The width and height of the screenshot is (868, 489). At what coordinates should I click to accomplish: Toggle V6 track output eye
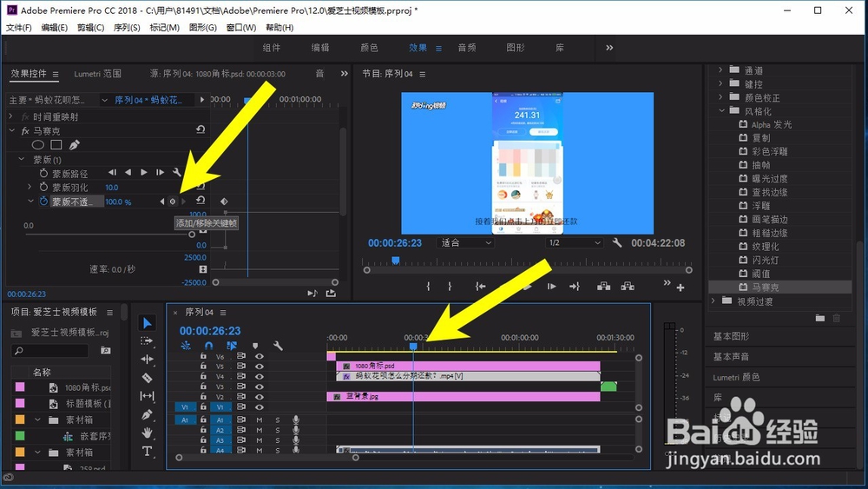259,357
